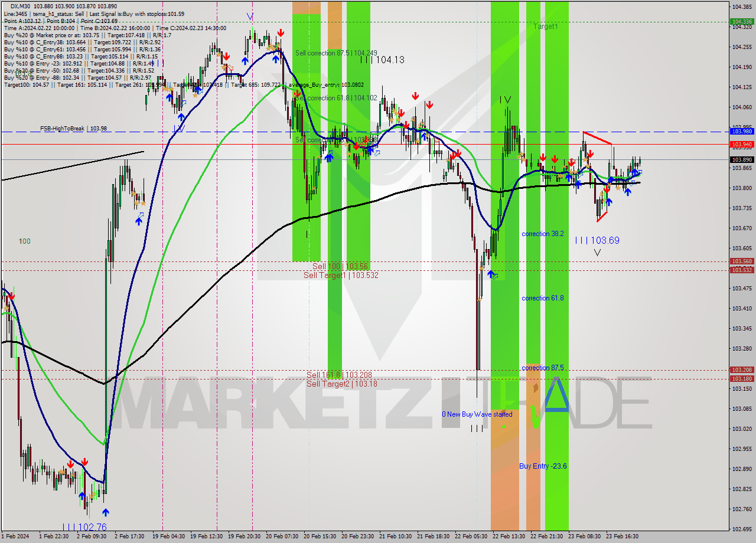
Task: Click the 103.800 price axis value
Action: click(742, 188)
